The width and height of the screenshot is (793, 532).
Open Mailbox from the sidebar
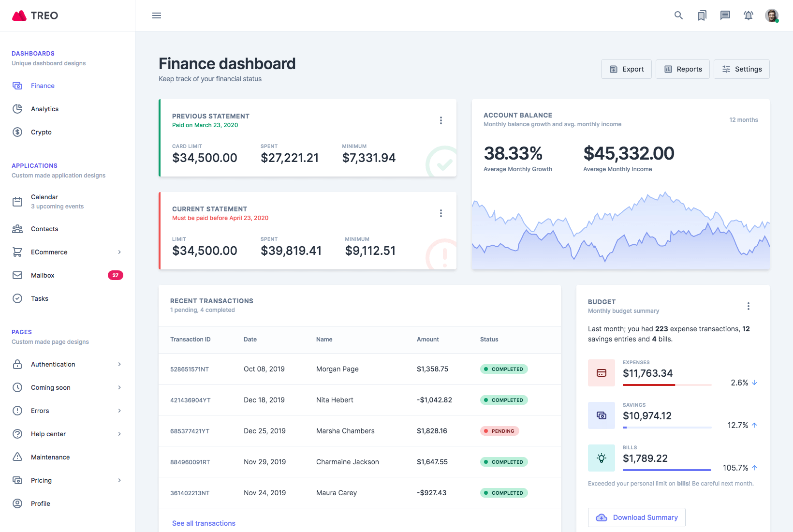(43, 275)
